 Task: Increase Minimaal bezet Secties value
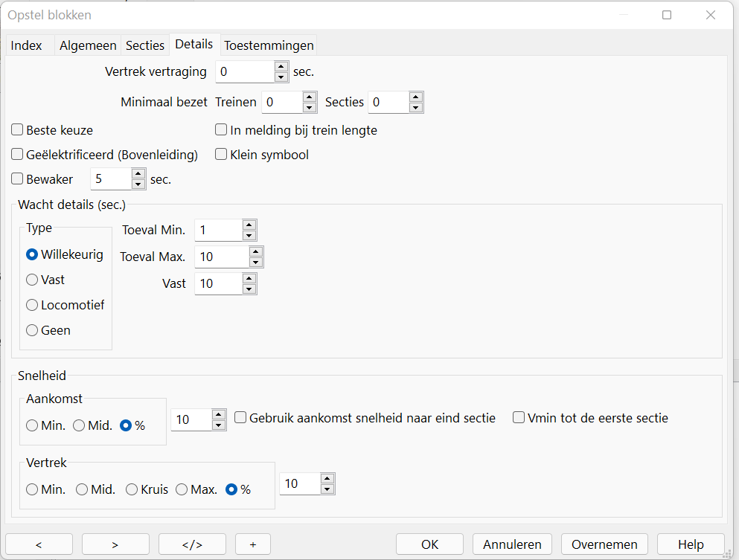[x=416, y=97]
